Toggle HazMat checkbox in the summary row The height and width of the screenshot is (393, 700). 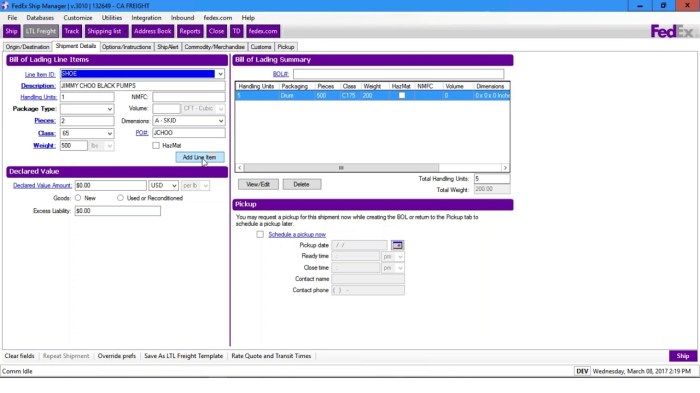coord(402,96)
